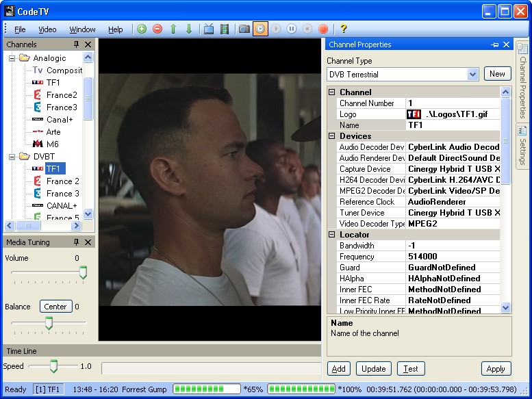
Task: Open the Video menu
Action: [x=47, y=29]
